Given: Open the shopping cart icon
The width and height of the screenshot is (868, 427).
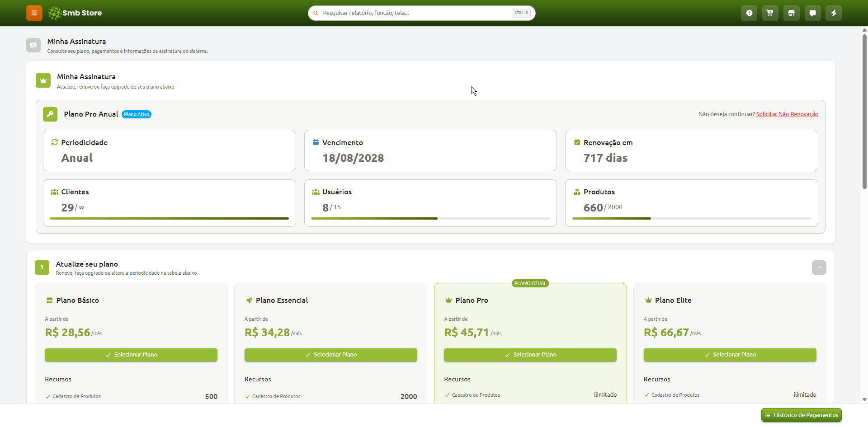Looking at the screenshot, I should coord(770,13).
